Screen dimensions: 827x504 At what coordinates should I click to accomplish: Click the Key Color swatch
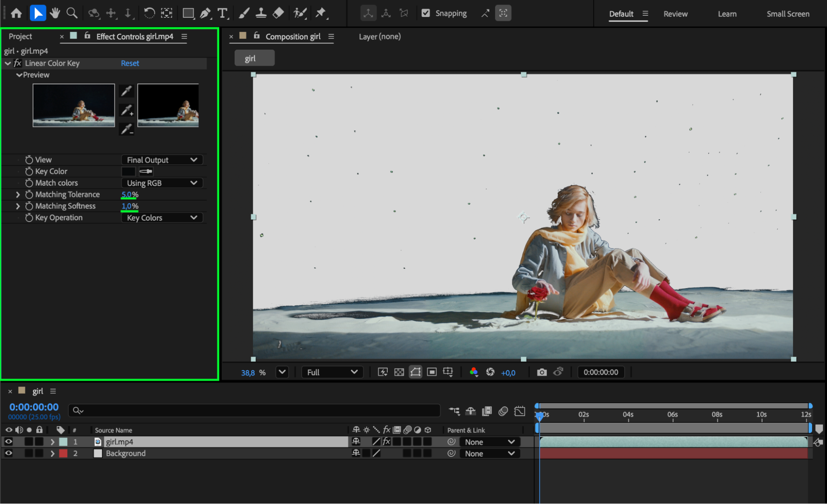[128, 171]
